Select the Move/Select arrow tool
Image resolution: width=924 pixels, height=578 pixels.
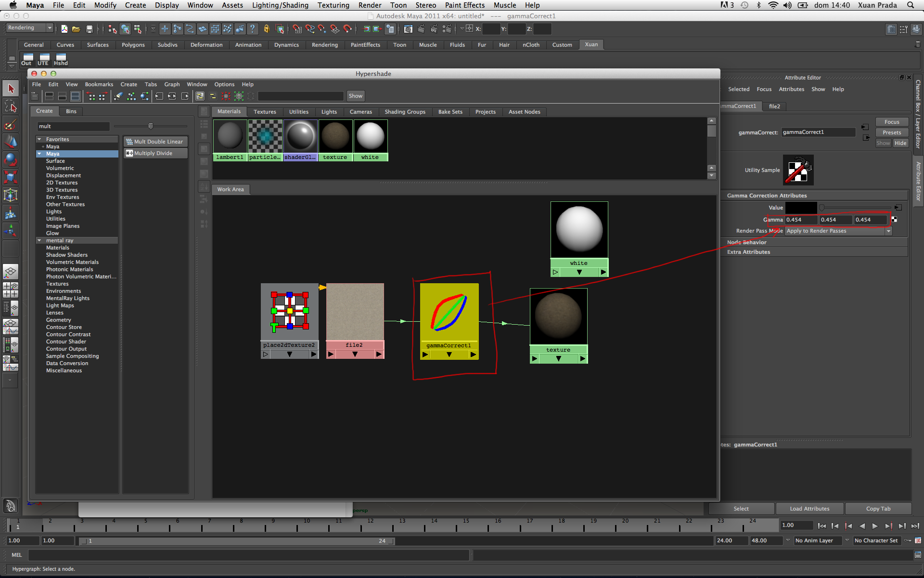coord(11,89)
